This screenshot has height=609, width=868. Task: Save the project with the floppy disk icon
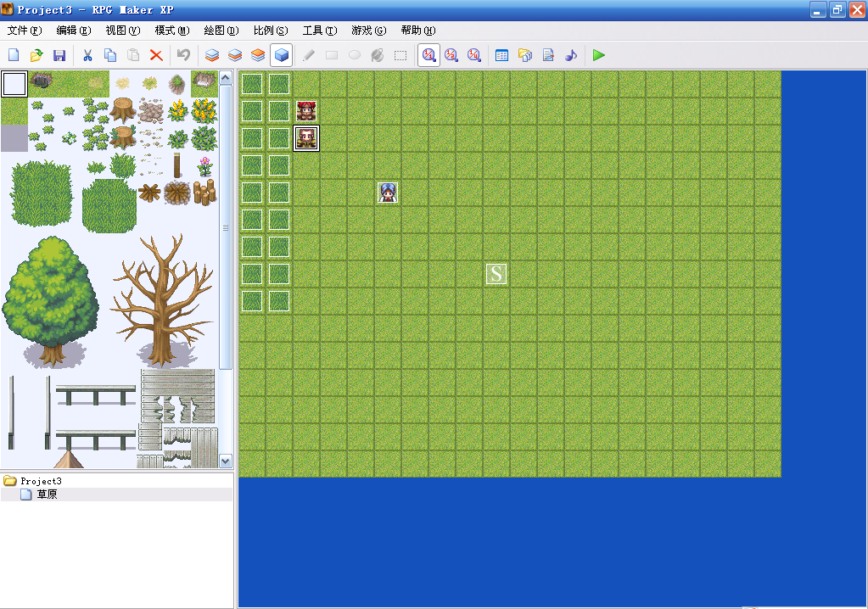[59, 55]
